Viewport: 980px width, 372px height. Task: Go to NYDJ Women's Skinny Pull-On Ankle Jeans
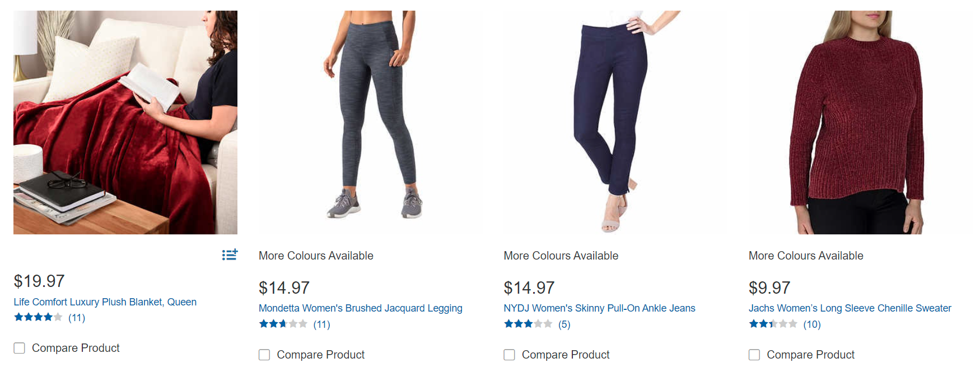[x=599, y=308]
